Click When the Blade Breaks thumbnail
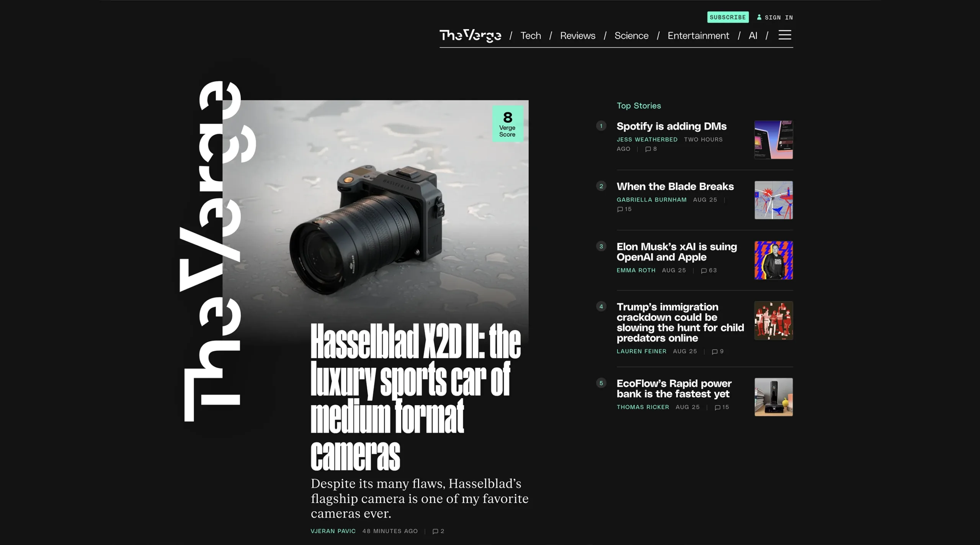The width and height of the screenshot is (980, 545). [773, 200]
